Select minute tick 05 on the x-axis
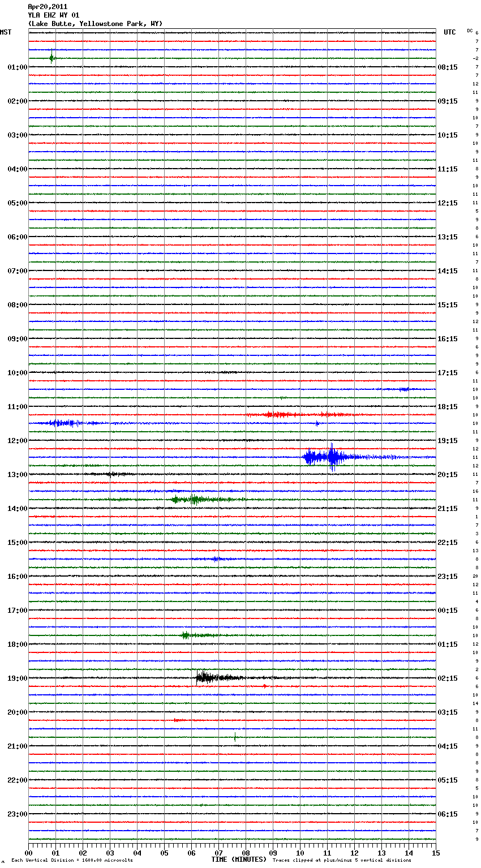Viewport: 481px width, 868px height. point(164,853)
